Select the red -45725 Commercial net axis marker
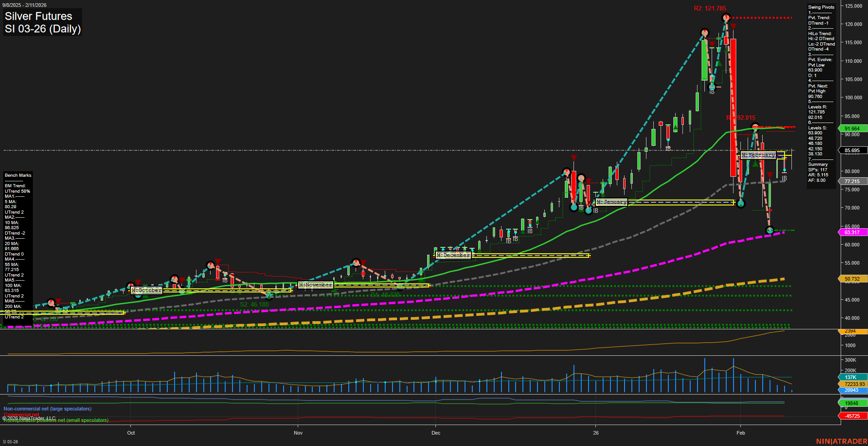This screenshot has height=446, width=868. click(x=852, y=416)
